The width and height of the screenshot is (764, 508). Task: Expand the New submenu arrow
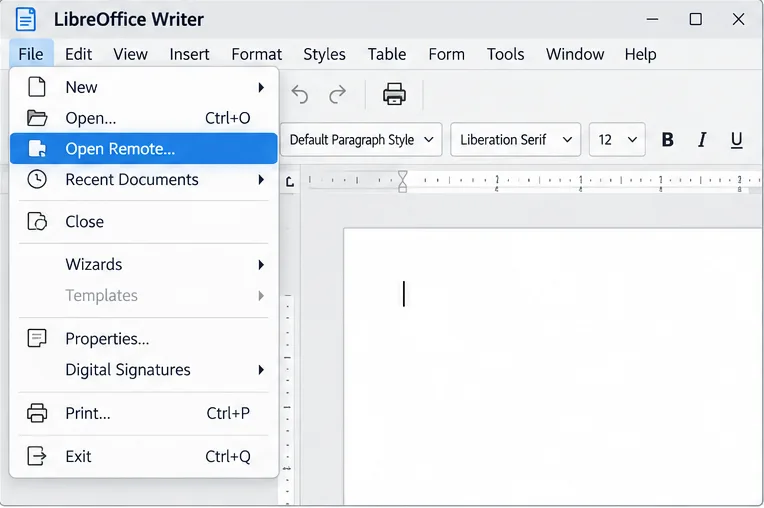click(261, 88)
